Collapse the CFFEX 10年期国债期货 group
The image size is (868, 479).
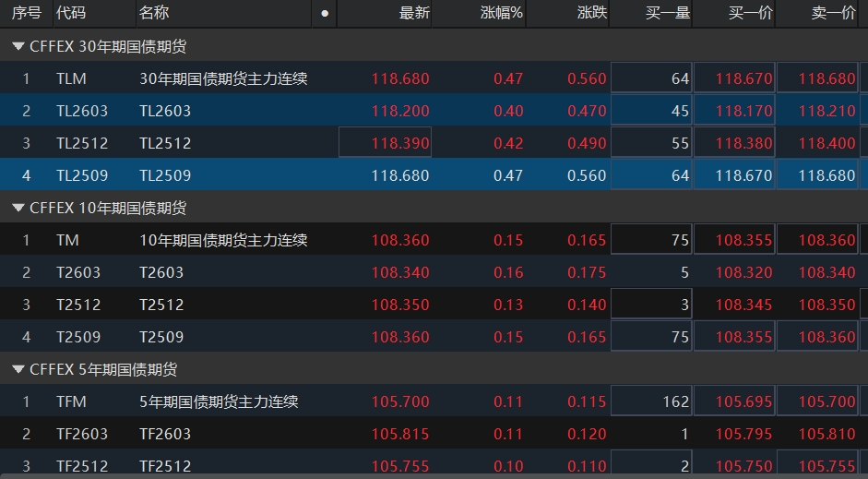pyautogui.click(x=18, y=208)
